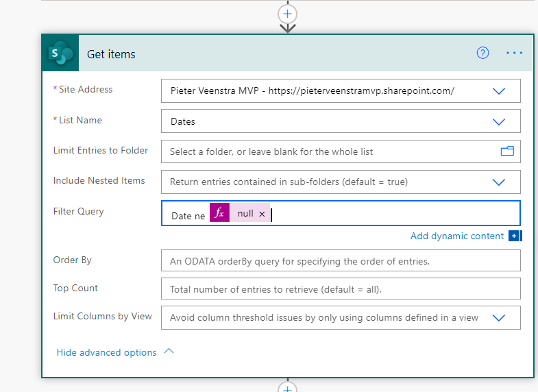
Task: Click into the Top Count field
Action: [x=341, y=289]
